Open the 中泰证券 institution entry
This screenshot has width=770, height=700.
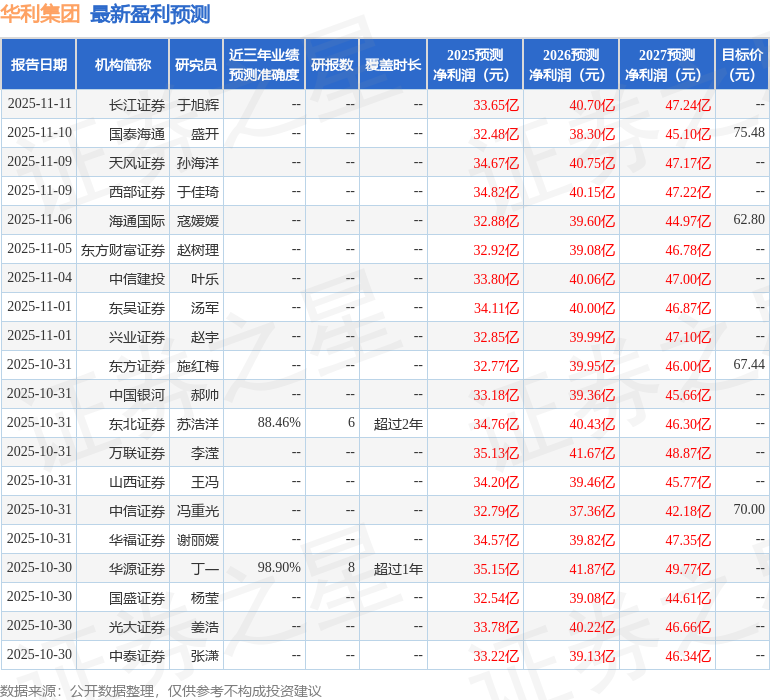coord(137,655)
